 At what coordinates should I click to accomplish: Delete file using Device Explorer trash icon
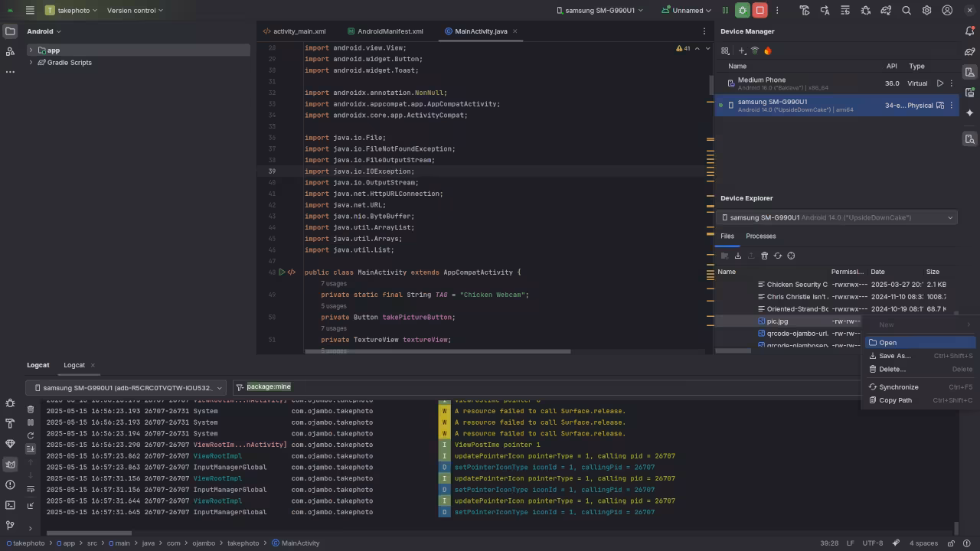click(x=764, y=256)
